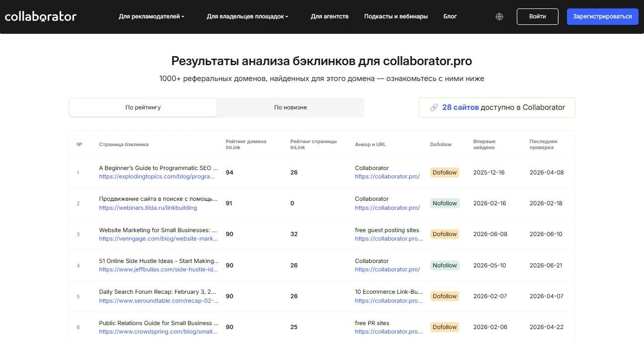Click domain rating value 91
This screenshot has width=644, height=340.
point(229,203)
